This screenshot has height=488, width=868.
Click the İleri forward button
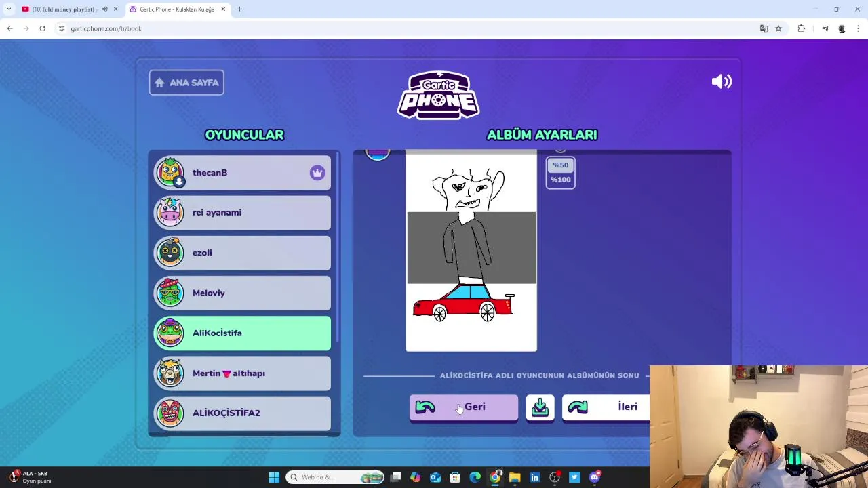tap(606, 407)
